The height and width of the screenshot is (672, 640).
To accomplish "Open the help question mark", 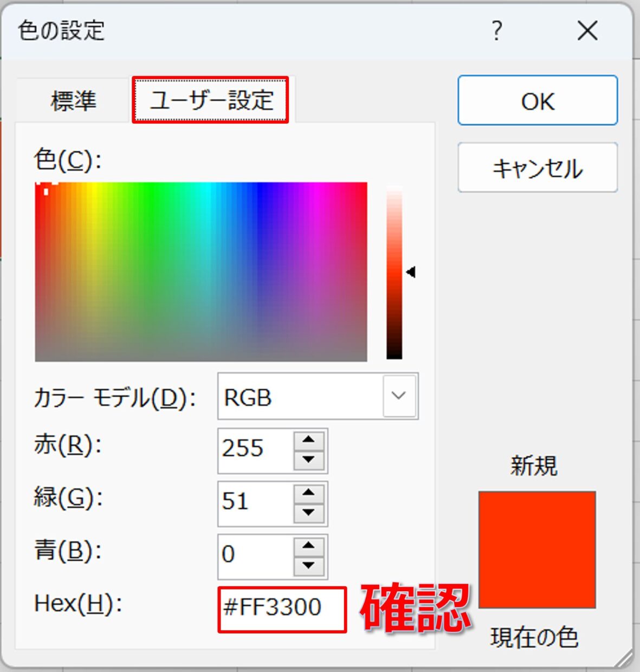I will [497, 31].
